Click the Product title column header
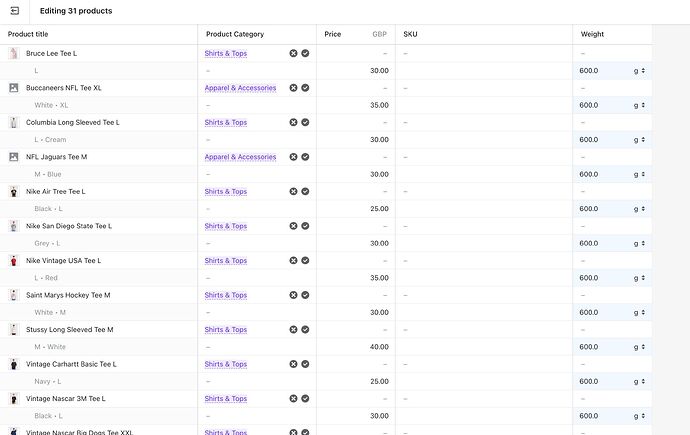The height and width of the screenshot is (435, 690). [28, 34]
